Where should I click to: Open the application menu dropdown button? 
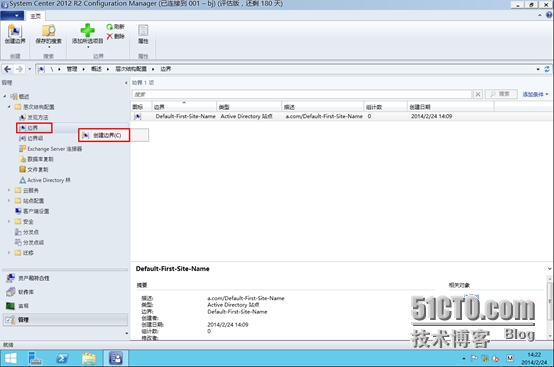[12, 16]
